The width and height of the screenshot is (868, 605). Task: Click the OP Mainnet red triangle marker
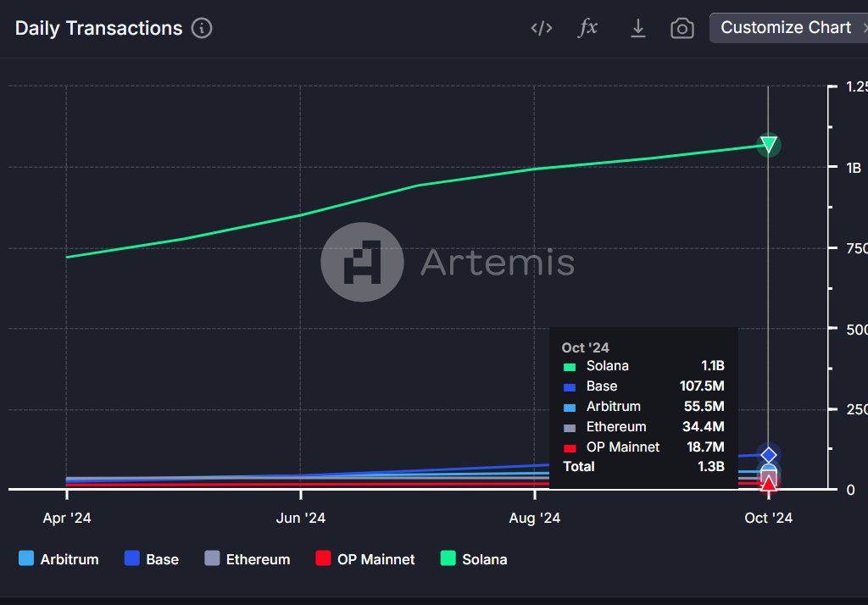click(x=768, y=484)
